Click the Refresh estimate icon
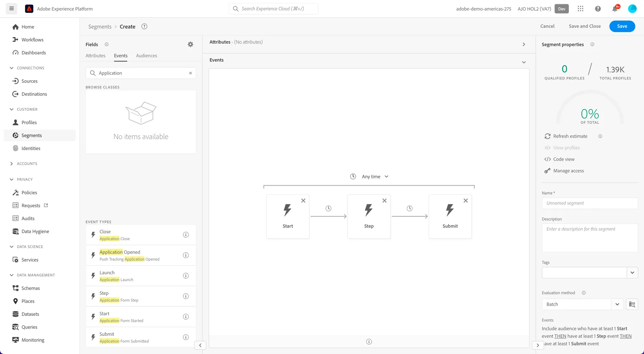Screen dimensions: 644x354 547,136
